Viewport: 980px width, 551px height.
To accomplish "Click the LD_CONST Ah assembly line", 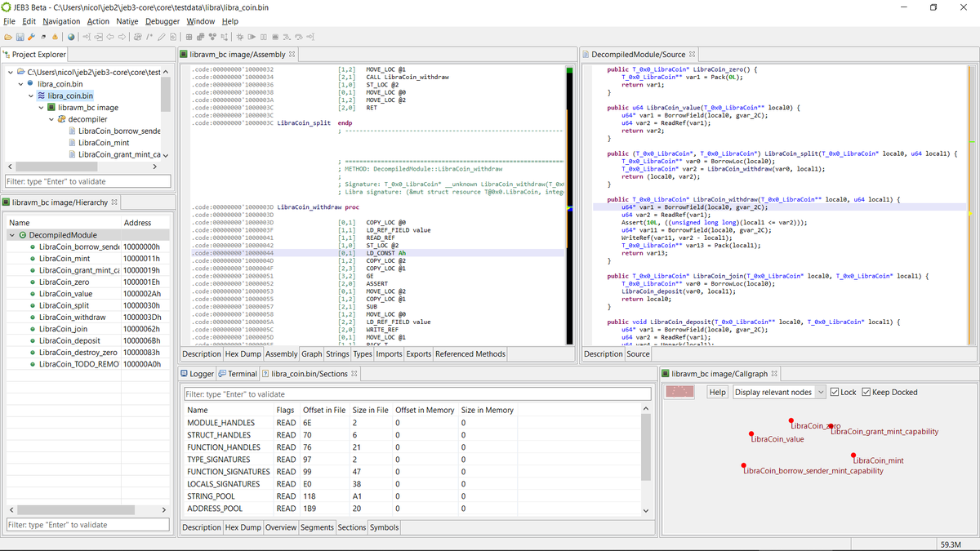I will pyautogui.click(x=376, y=253).
